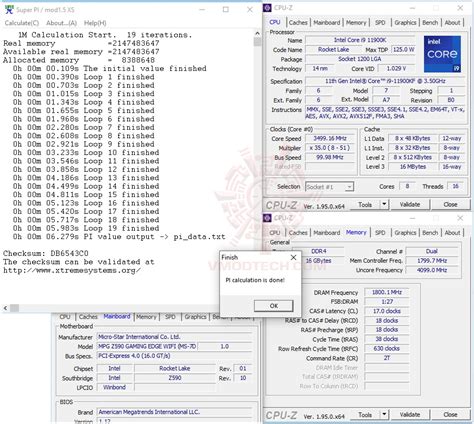Image resolution: width=474 pixels, height=424 pixels.
Task: Open the About...(A) menu in Super PI
Action: tap(61, 23)
